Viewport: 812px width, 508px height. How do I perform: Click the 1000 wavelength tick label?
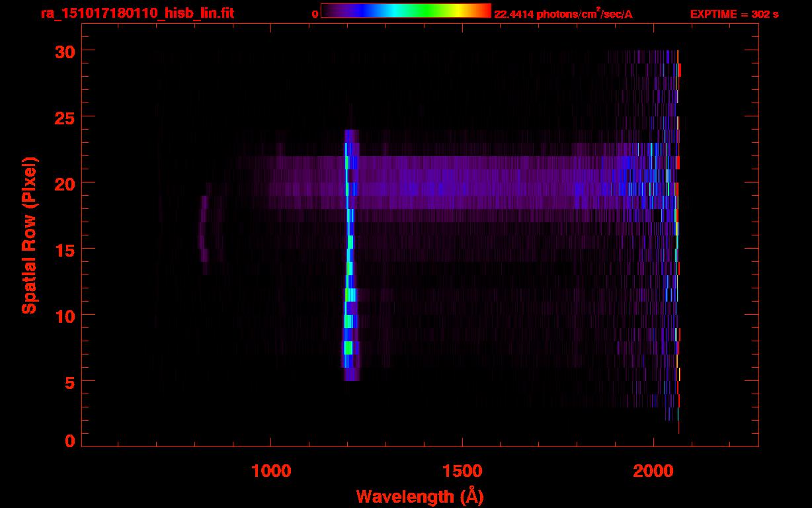click(x=271, y=470)
